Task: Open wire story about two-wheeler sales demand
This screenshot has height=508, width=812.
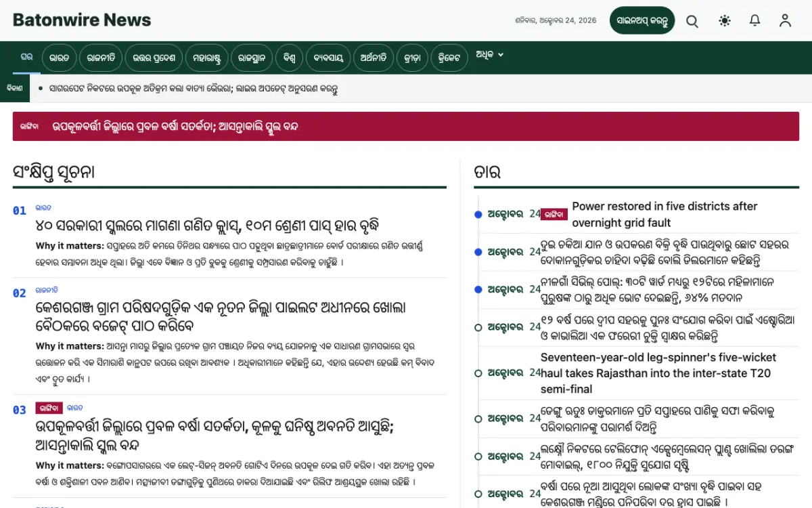Action: click(x=664, y=252)
